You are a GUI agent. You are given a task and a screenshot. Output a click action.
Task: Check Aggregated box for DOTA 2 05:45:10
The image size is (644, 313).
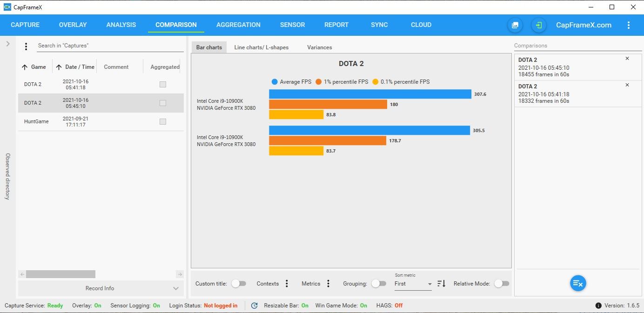tap(162, 103)
